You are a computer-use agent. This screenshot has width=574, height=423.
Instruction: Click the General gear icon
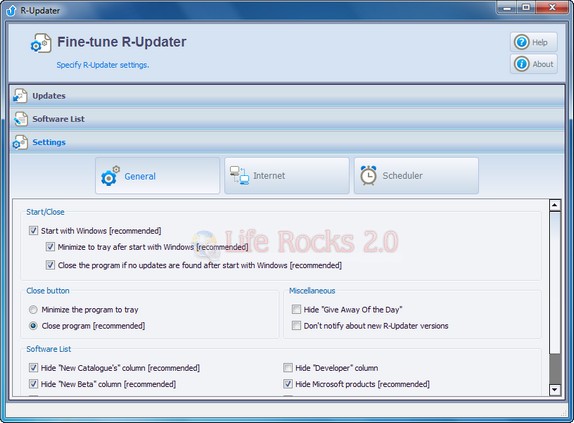click(x=110, y=176)
